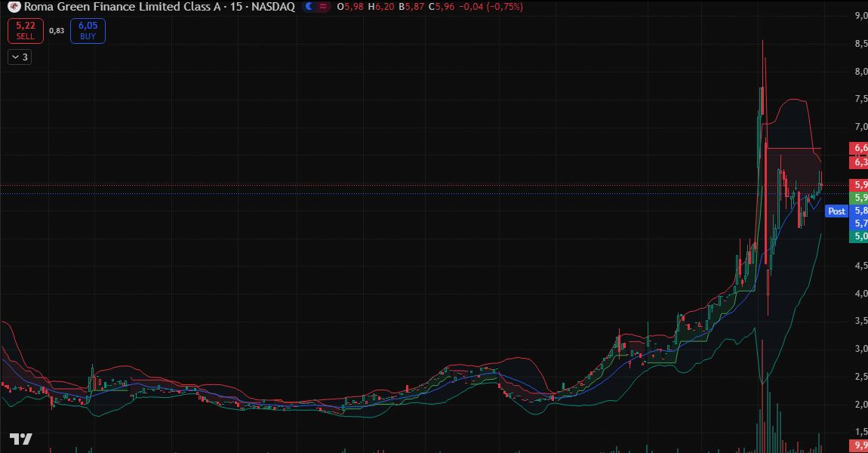Click the TradingView logo in the chart corner
868x453 pixels.
click(x=20, y=439)
